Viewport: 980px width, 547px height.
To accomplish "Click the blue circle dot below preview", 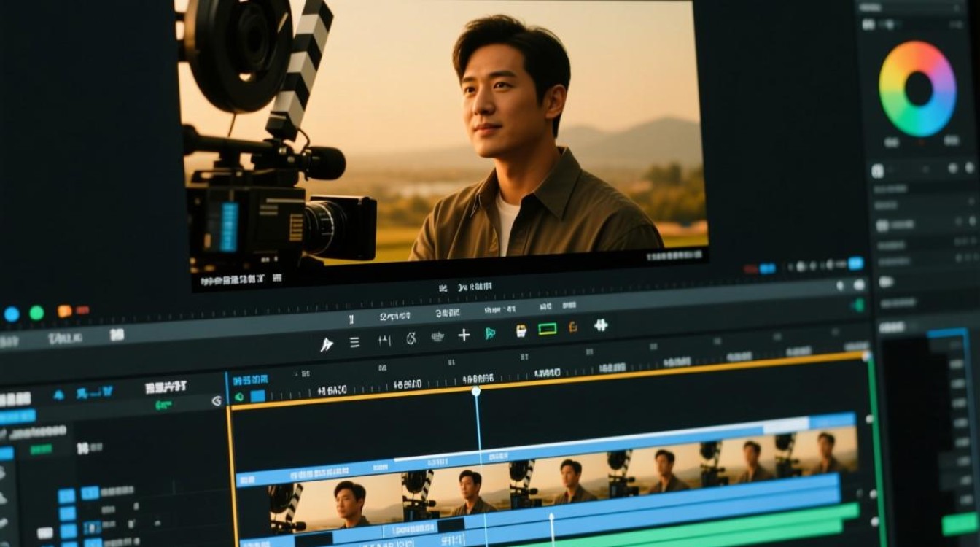I will pyautogui.click(x=12, y=314).
